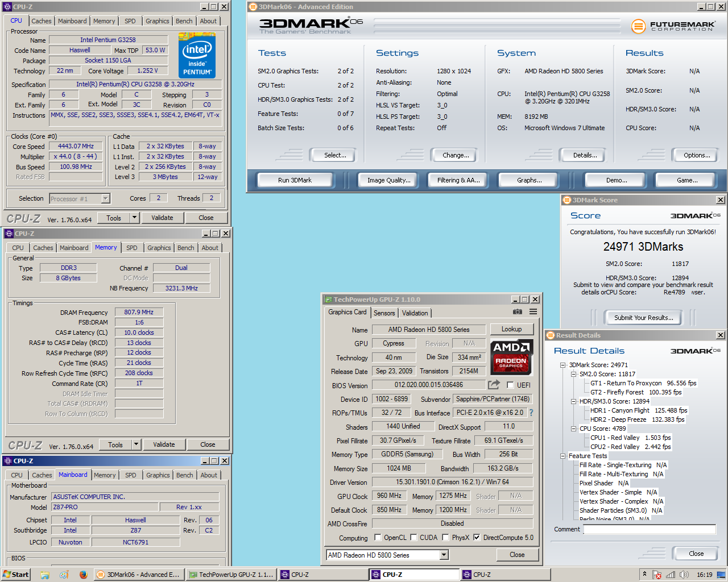The height and width of the screenshot is (582, 728).
Task: Switch to 3DMark06 - Advanced taskbar item
Action: pyautogui.click(x=138, y=575)
